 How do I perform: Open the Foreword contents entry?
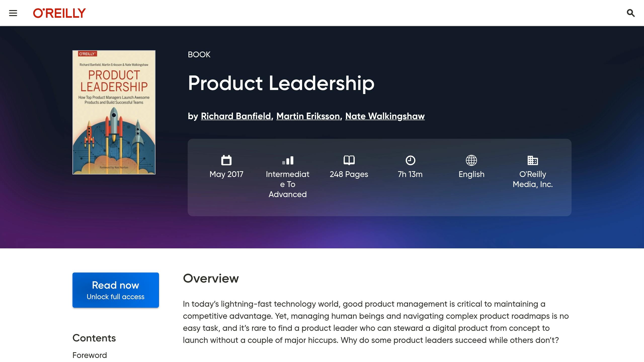[x=90, y=355]
